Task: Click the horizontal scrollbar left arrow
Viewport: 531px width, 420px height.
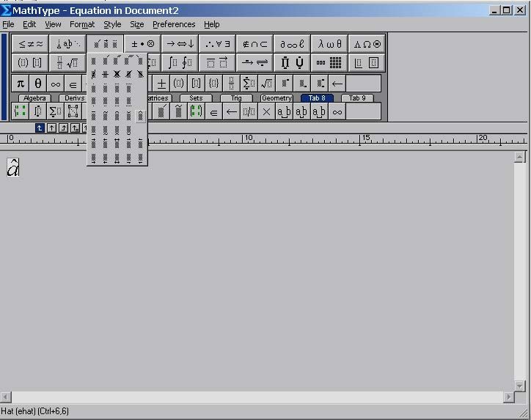Action: [6, 397]
